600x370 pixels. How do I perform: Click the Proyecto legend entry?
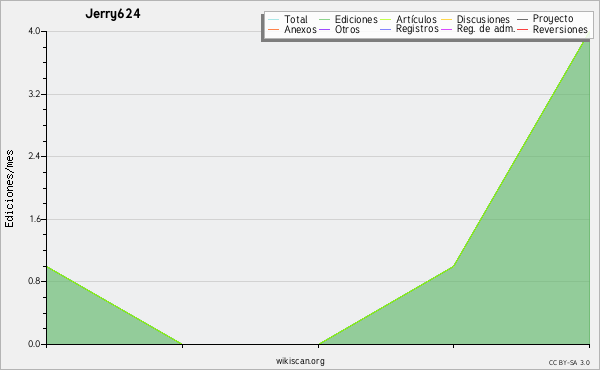(545, 19)
